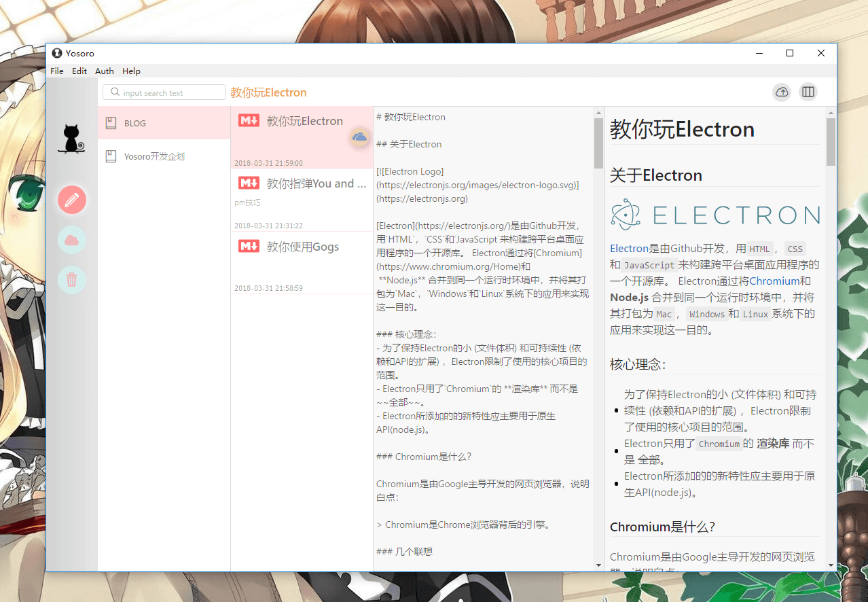
Task: Select the Yosoro开发企划 notebook
Action: coord(164,156)
